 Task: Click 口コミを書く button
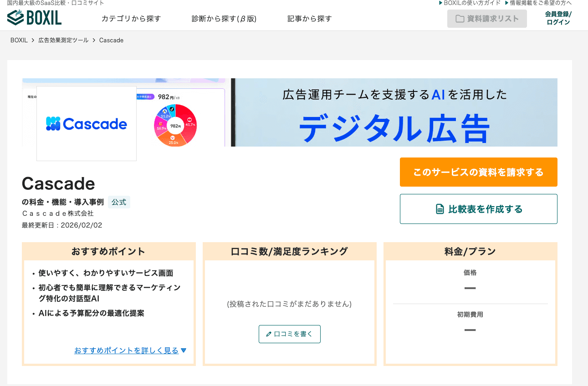[x=290, y=334]
